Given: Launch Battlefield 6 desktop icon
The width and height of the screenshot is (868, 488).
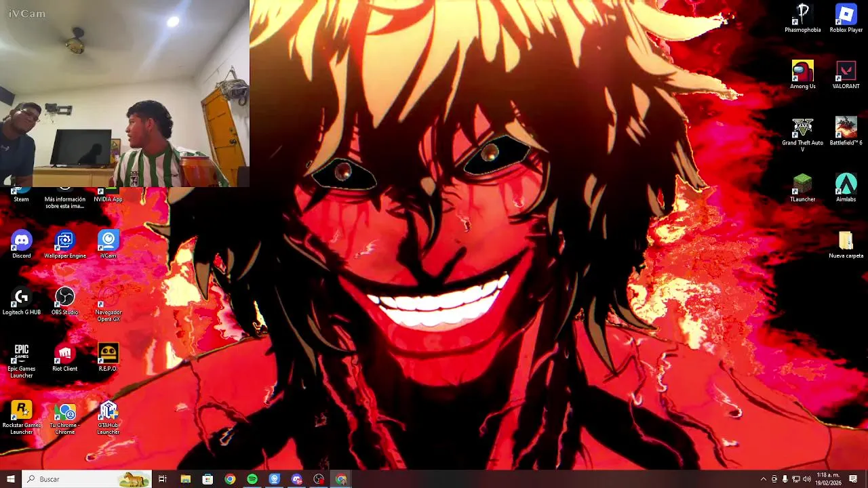Looking at the screenshot, I should coord(846,131).
